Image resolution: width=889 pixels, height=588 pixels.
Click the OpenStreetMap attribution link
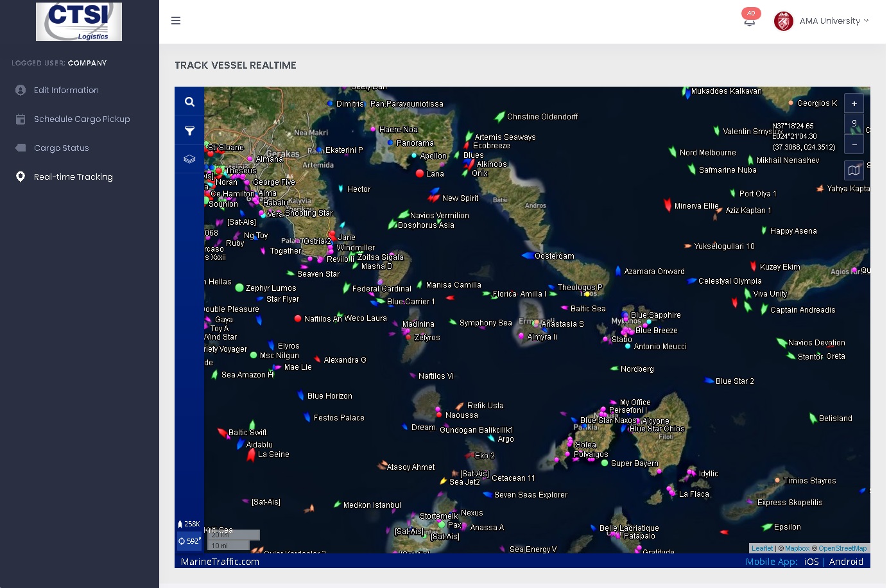[842, 548]
